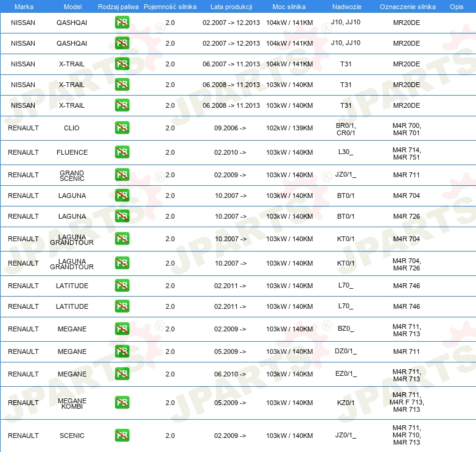This screenshot has height=452, width=476.
Task: Click the fuel icon for MEGANE with body BZ0_
Action: tap(122, 329)
